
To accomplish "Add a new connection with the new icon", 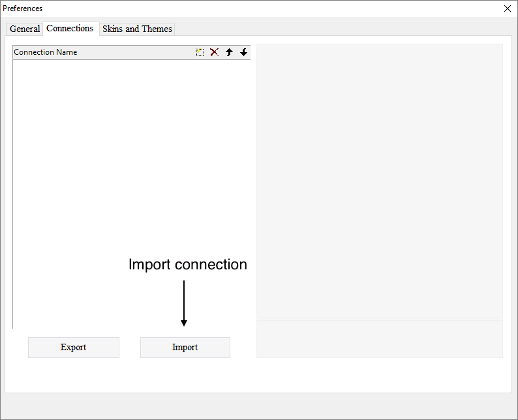I will click(x=200, y=52).
